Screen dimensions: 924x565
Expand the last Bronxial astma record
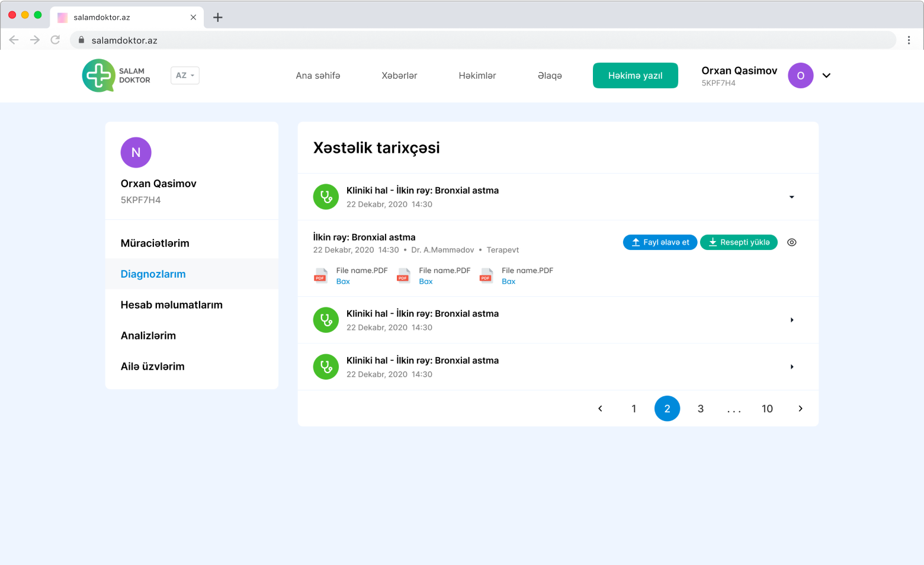(791, 367)
